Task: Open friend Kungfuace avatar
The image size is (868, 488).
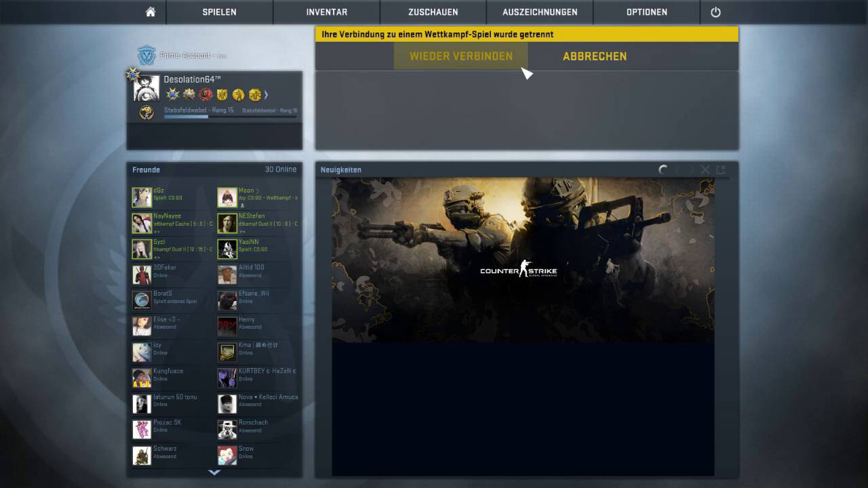Action: [x=142, y=378]
